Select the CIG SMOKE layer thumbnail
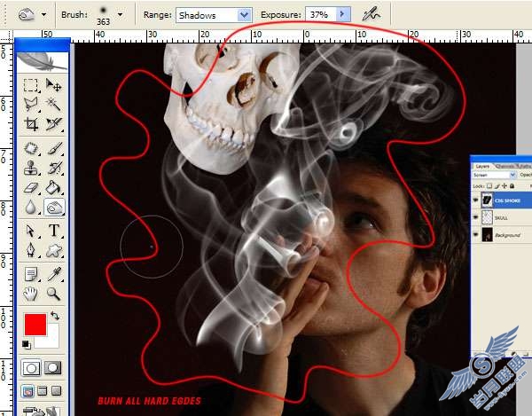The image size is (532, 416). [x=487, y=200]
